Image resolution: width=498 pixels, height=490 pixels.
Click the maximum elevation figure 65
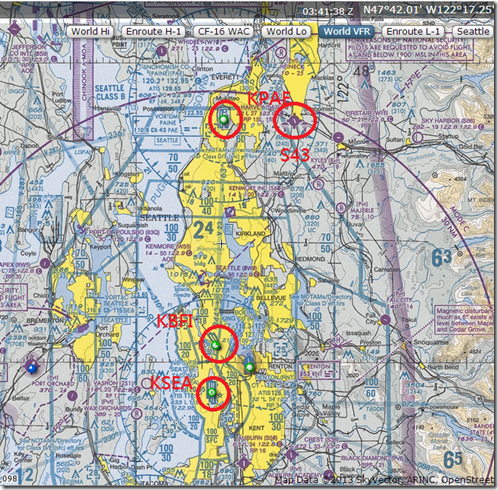453,460
